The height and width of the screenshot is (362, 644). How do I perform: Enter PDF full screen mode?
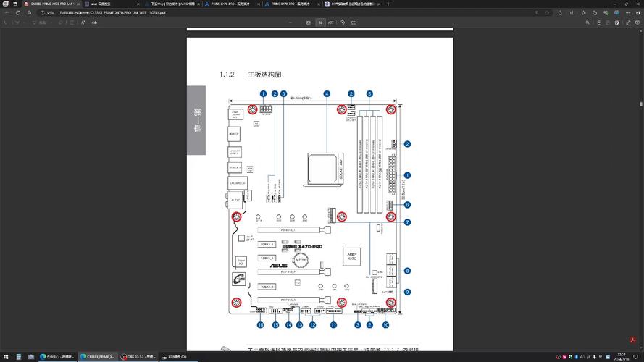[628, 22]
